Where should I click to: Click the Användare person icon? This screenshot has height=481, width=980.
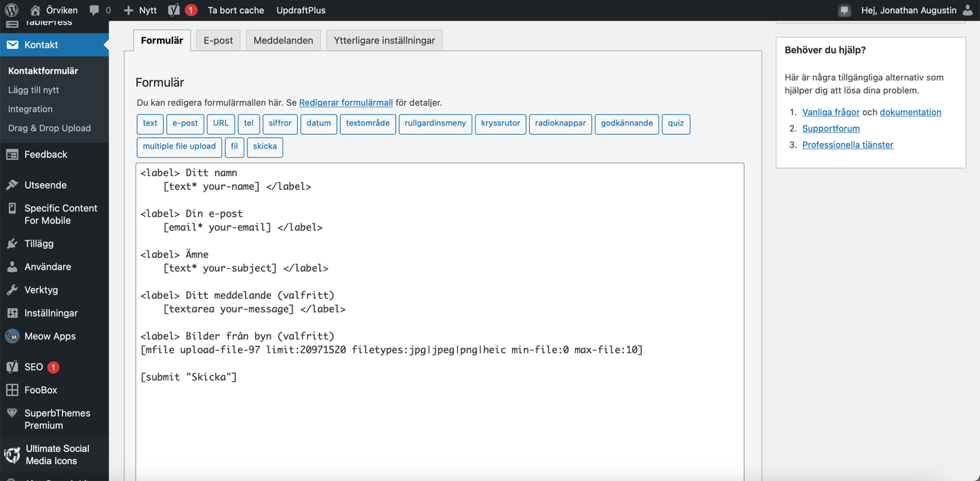(x=12, y=267)
